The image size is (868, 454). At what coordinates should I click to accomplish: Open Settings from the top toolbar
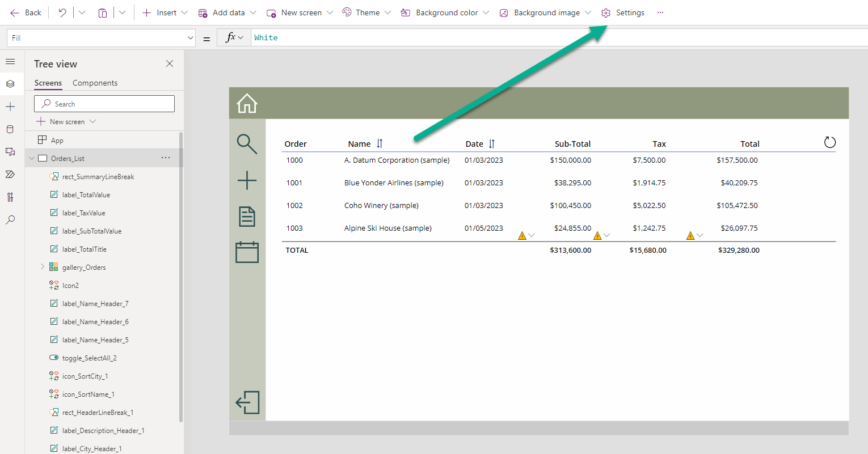click(x=622, y=12)
